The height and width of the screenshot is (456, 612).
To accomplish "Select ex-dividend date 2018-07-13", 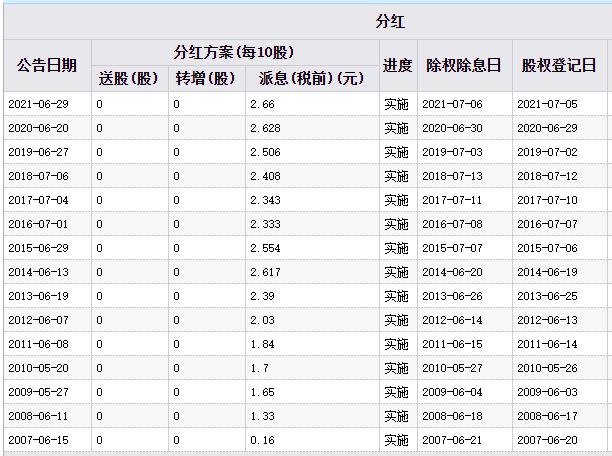I will point(452,176).
